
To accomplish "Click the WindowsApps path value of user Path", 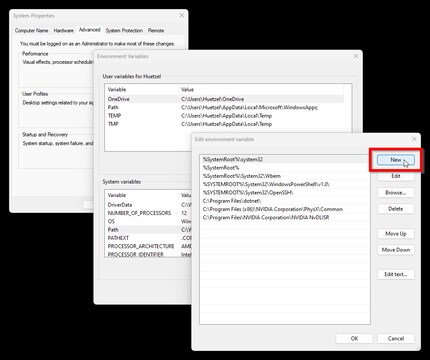I will click(250, 107).
